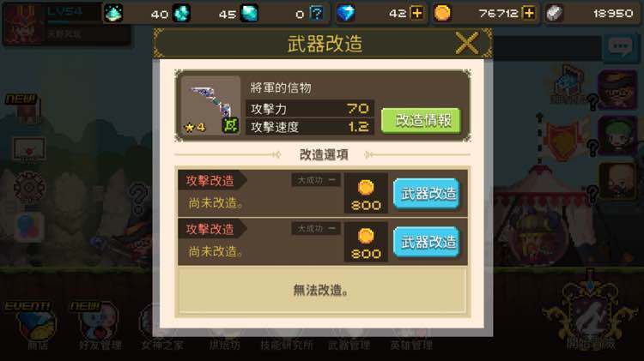Tap the question mark crystal icon
Screen dimensions: 644x361
pyautogui.click(x=316, y=13)
